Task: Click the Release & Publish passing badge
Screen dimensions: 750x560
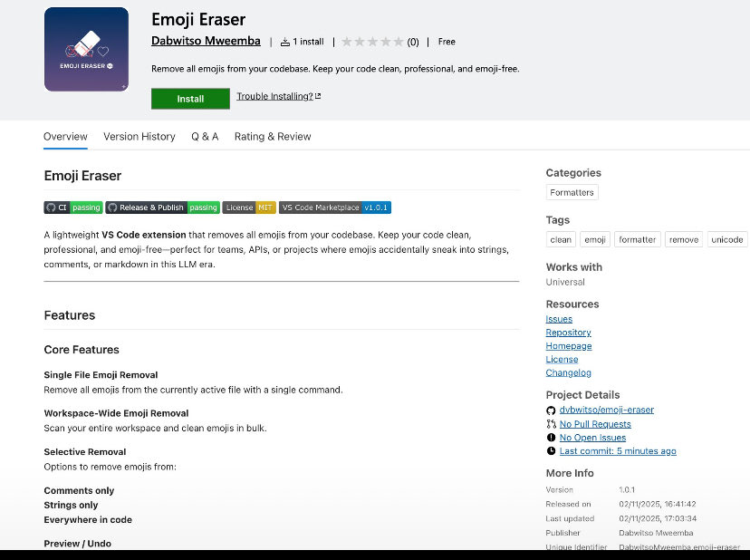Action: 161,207
